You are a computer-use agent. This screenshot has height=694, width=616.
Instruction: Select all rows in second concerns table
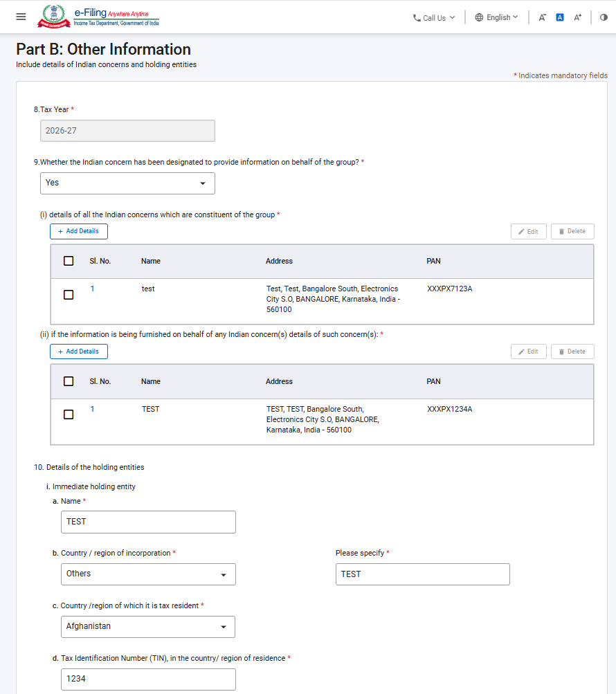(x=69, y=381)
